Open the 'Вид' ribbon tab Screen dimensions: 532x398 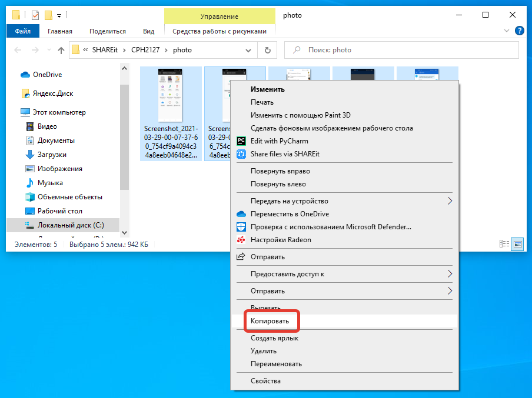click(148, 31)
